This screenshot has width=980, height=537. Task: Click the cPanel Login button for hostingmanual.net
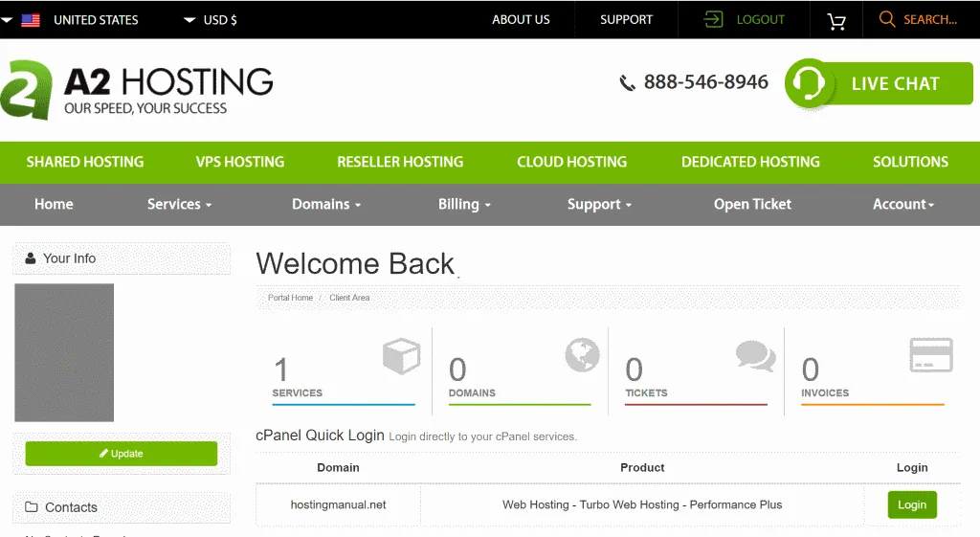tap(912, 505)
